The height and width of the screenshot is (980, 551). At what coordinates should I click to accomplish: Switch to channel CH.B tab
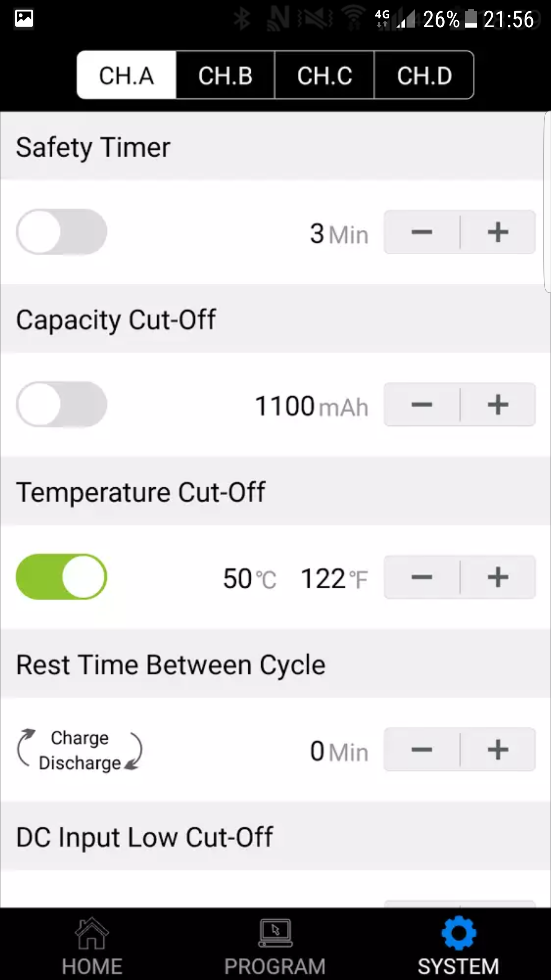(x=225, y=75)
